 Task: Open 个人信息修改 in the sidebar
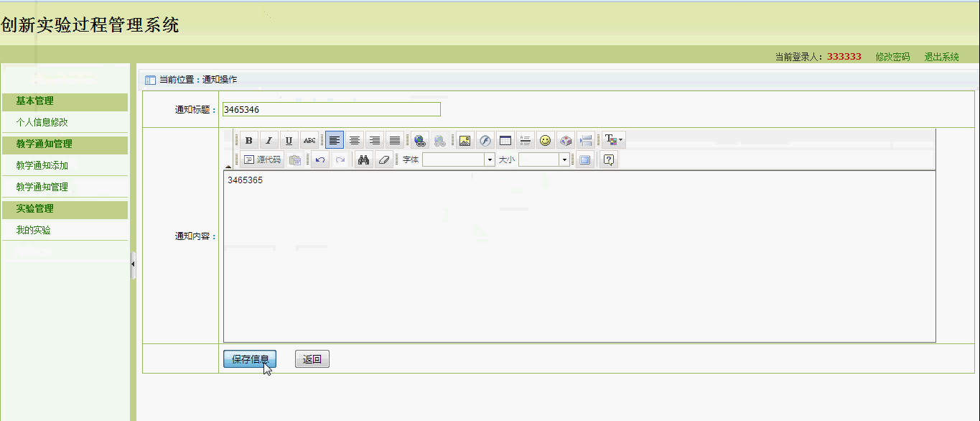pos(42,122)
